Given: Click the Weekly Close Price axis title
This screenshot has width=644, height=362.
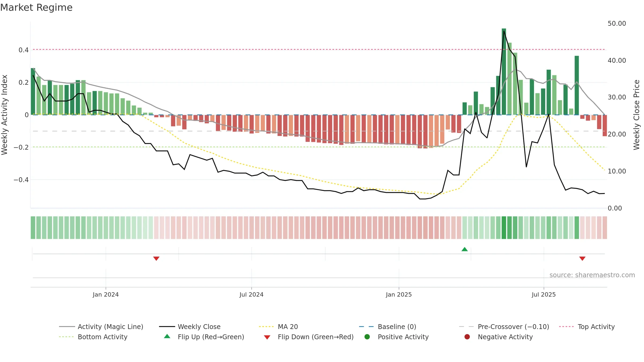Looking at the screenshot, I should 636,115.
